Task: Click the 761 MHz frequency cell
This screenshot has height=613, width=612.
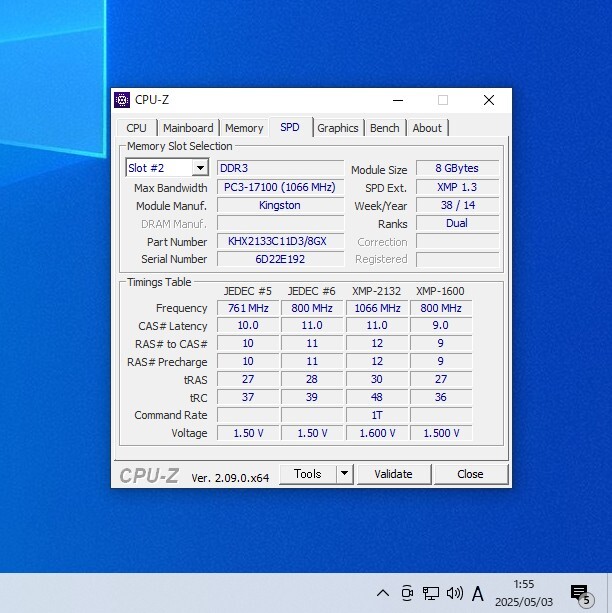Action: coord(248,308)
